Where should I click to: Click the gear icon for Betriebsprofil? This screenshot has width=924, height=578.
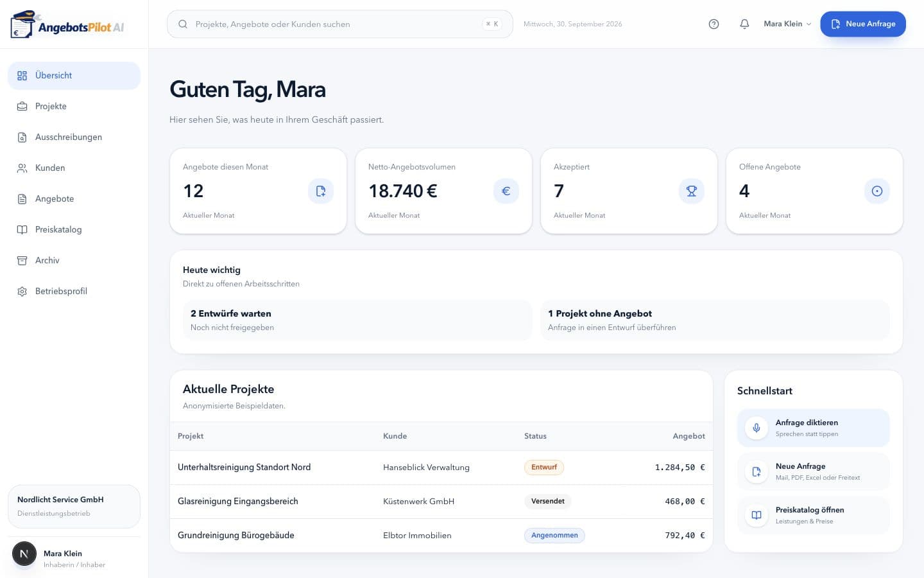pyautogui.click(x=22, y=291)
